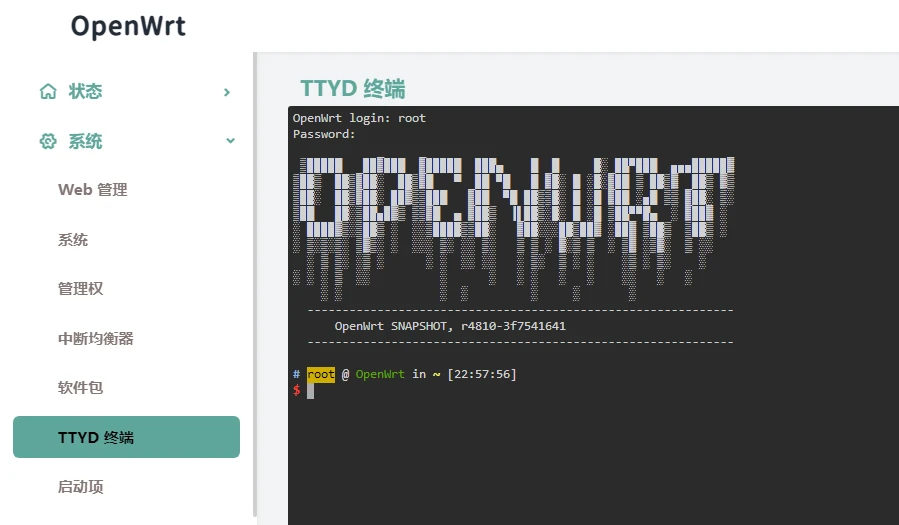
Task: Click the OPENWRT ASCII art banner
Action: pyautogui.click(x=514, y=228)
